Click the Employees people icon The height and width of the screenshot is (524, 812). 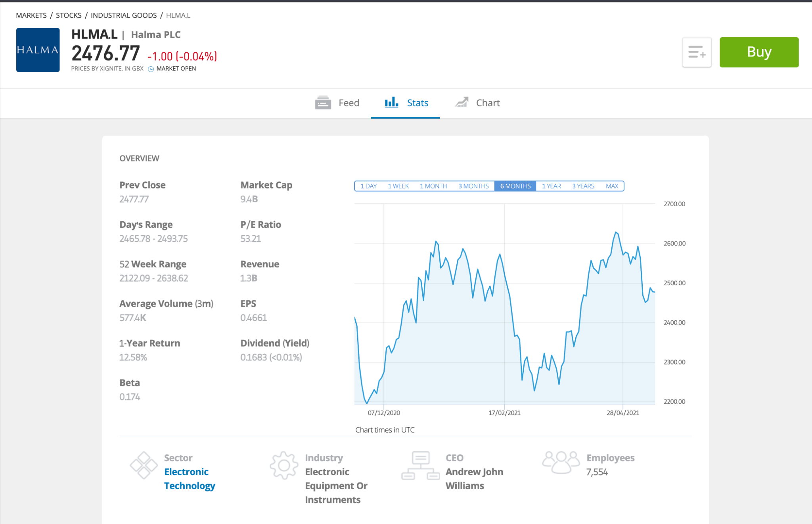[x=561, y=462]
